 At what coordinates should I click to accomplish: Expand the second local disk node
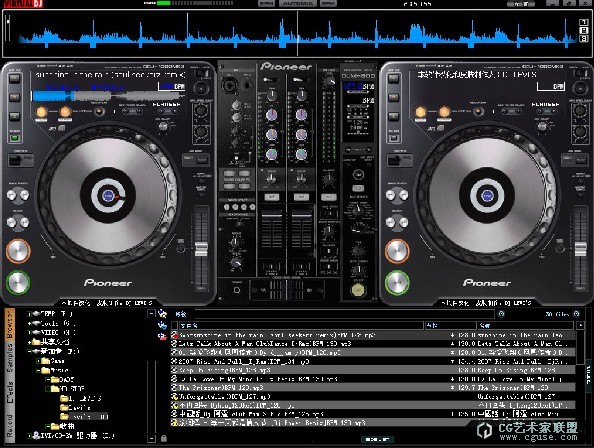(30, 323)
